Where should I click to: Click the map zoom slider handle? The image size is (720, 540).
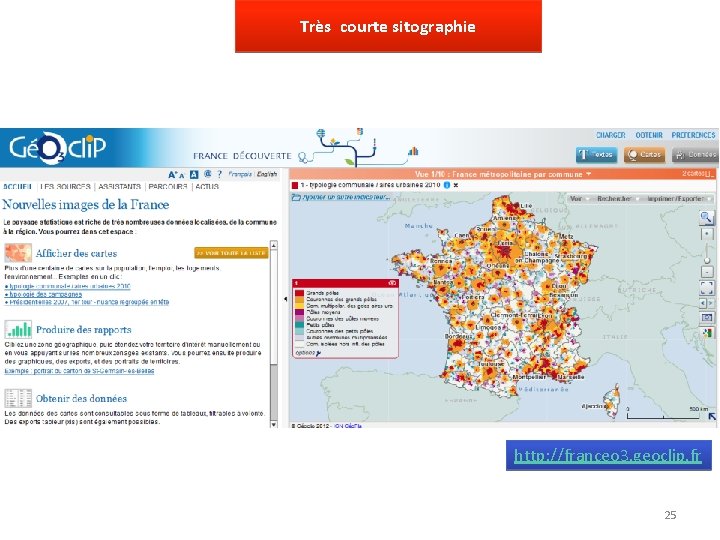707,260
